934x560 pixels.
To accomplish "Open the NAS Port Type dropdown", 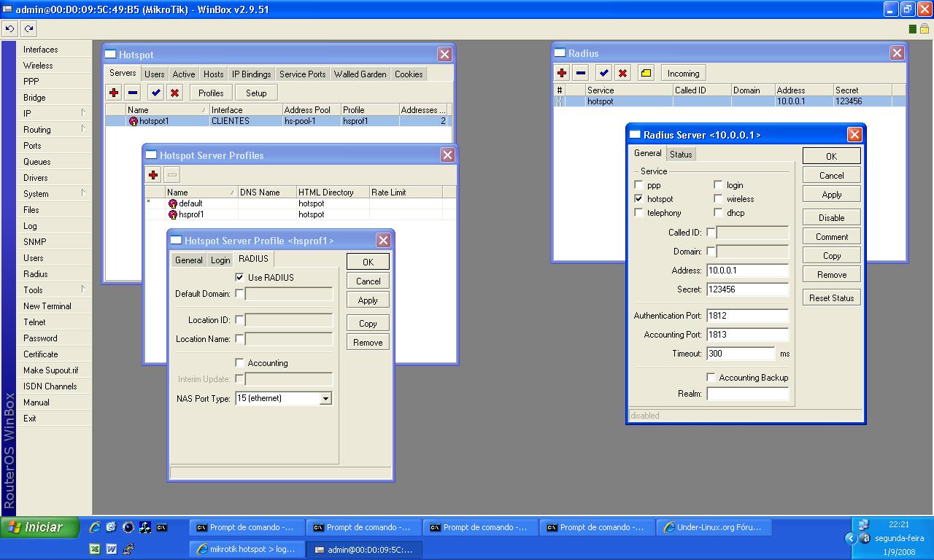I will click(x=325, y=399).
